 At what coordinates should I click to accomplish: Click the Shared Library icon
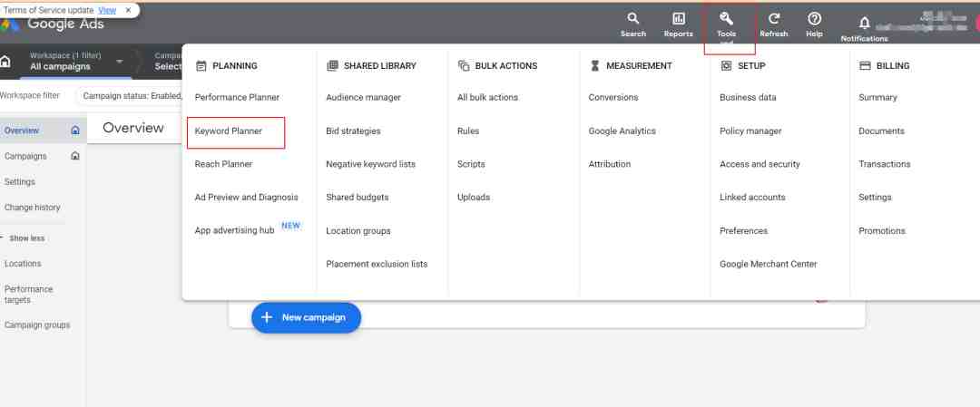[x=332, y=65]
